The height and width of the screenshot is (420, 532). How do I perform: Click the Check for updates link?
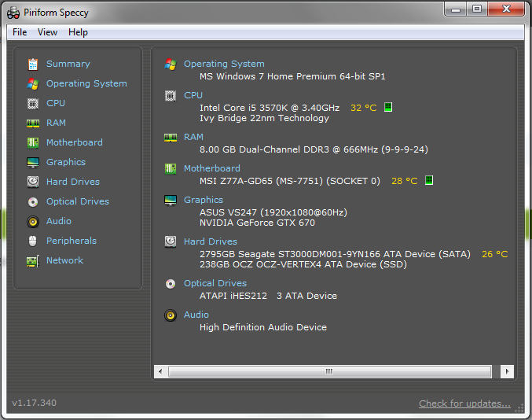click(464, 403)
